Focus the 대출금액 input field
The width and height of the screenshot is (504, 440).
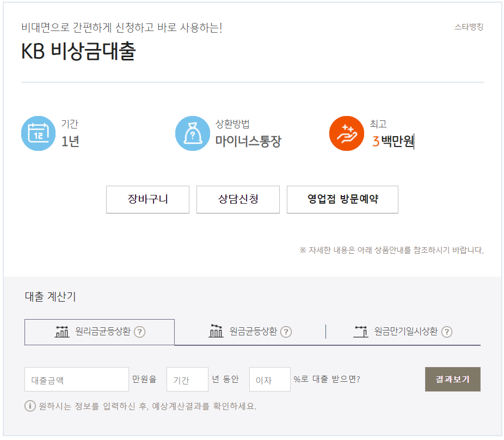(x=77, y=380)
